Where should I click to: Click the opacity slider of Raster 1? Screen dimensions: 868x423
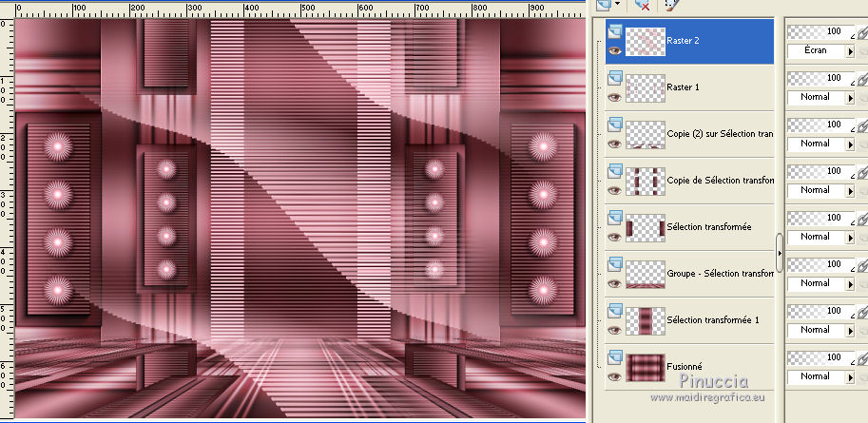click(x=821, y=79)
